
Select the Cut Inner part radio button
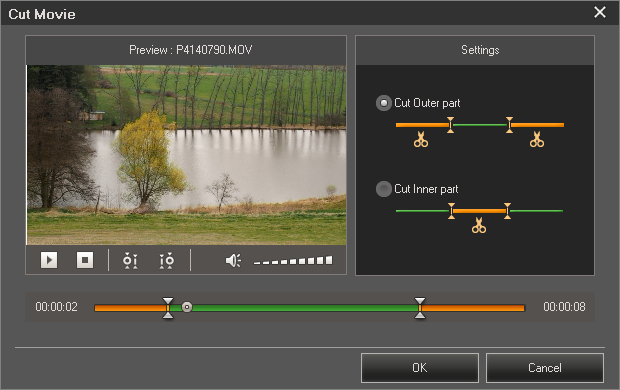383,189
